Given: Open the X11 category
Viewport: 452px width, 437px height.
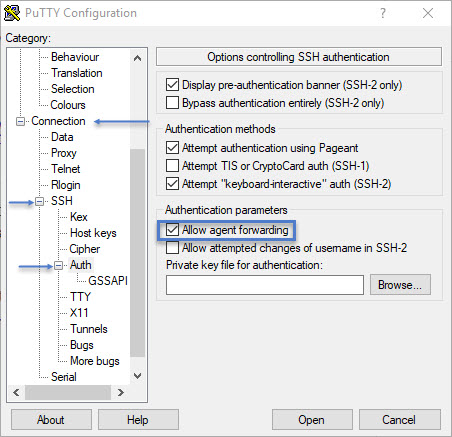Looking at the screenshot, I should 79,313.
